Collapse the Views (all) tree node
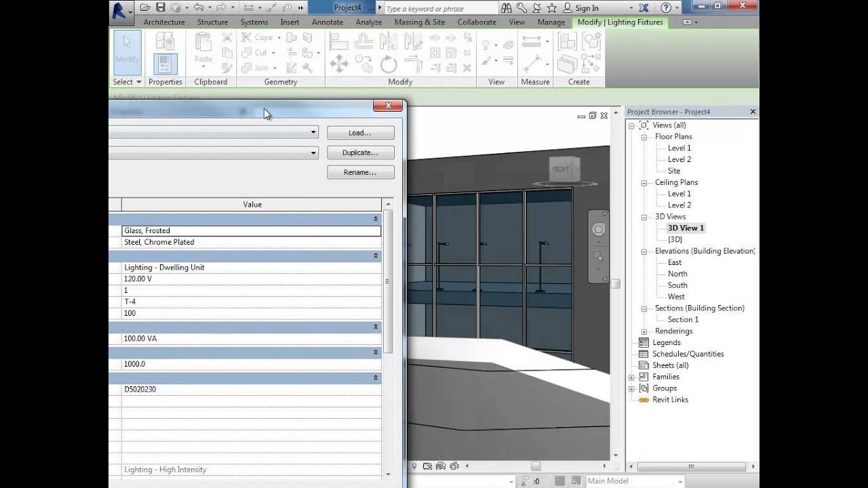Image resolution: width=868 pixels, height=488 pixels. (x=631, y=125)
